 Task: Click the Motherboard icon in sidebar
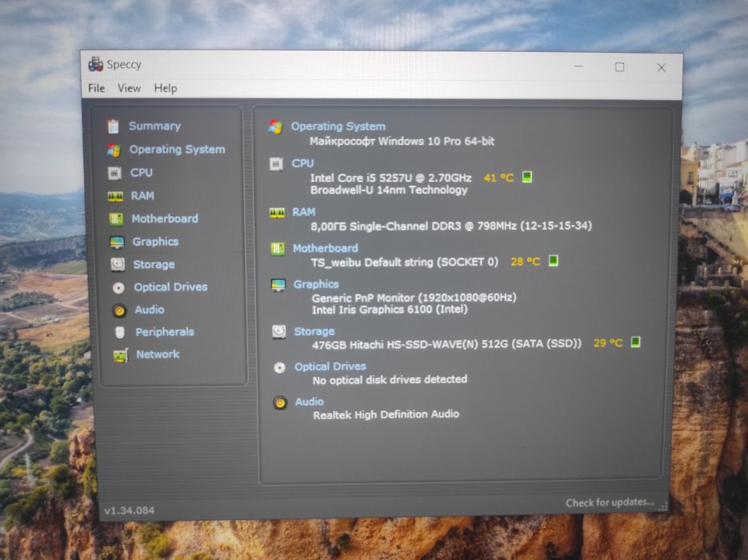click(x=116, y=219)
